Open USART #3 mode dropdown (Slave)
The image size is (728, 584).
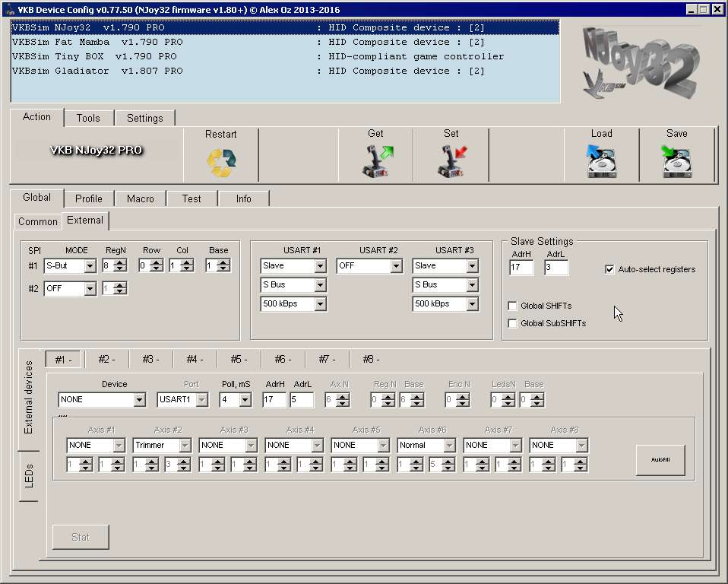[x=445, y=265]
